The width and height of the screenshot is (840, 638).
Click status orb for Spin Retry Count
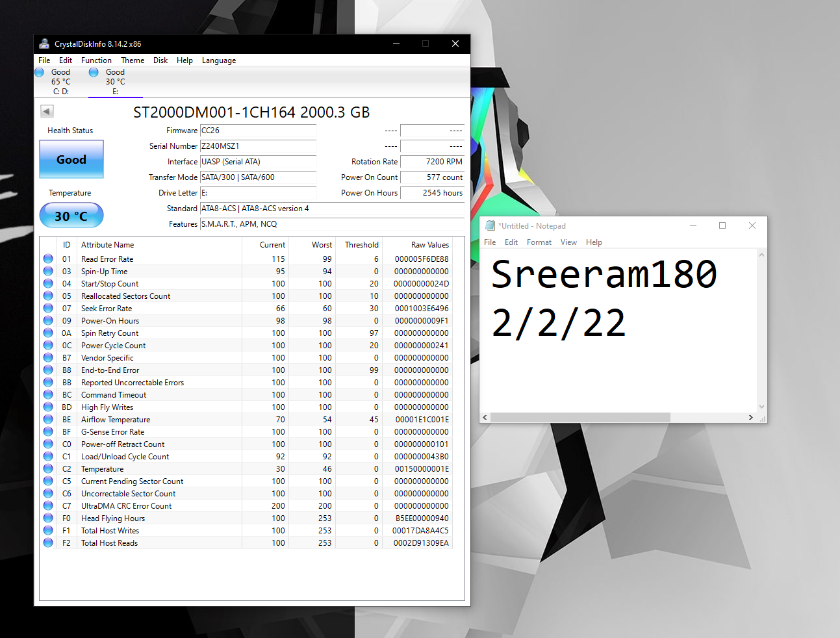tap(48, 333)
